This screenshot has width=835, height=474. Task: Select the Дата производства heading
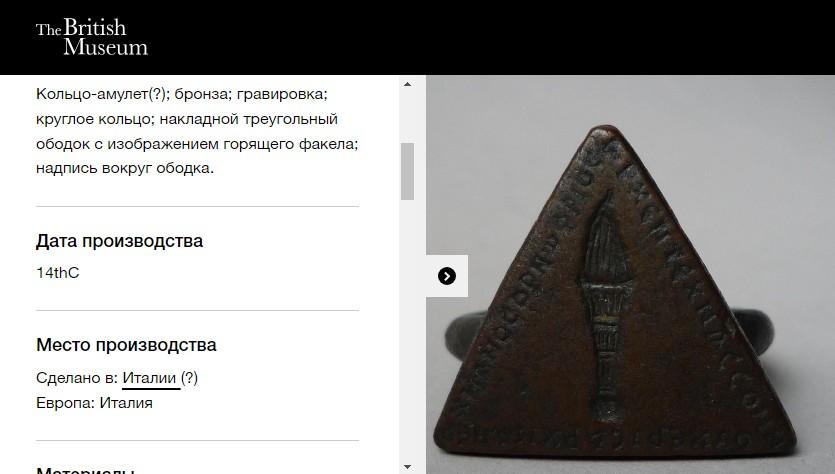(119, 241)
